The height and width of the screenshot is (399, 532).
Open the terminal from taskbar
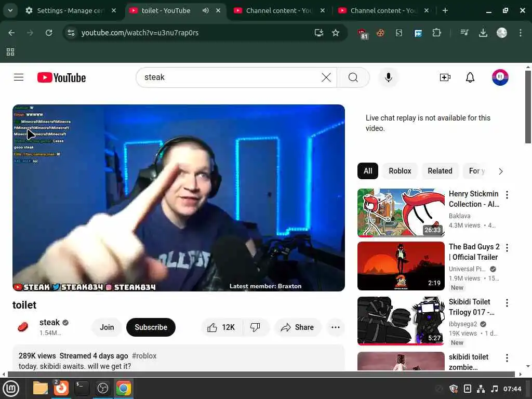pos(82,389)
